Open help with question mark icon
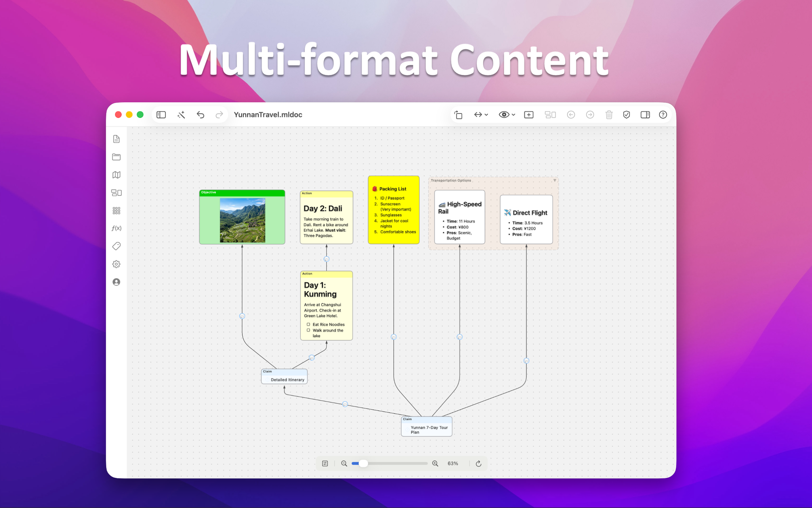 (x=663, y=115)
